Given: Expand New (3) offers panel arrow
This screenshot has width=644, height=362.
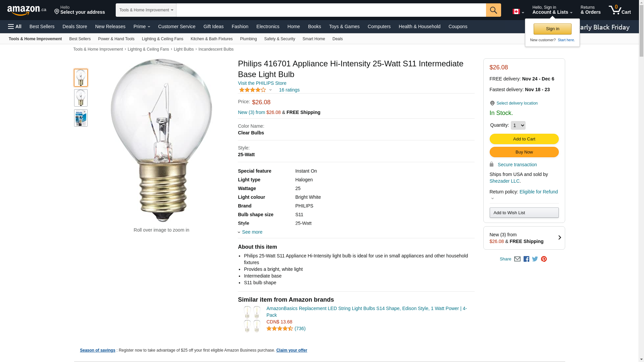Looking at the screenshot, I should pos(559,238).
